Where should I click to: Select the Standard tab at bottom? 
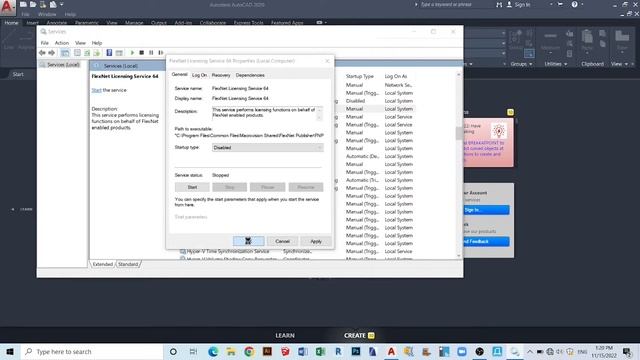click(x=128, y=264)
